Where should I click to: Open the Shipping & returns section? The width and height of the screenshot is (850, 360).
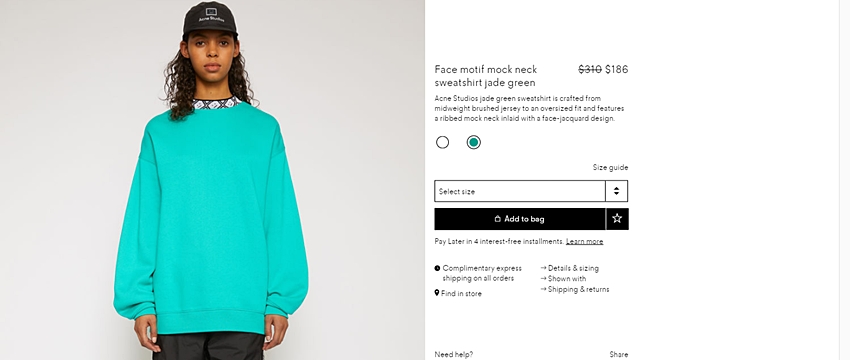click(578, 290)
